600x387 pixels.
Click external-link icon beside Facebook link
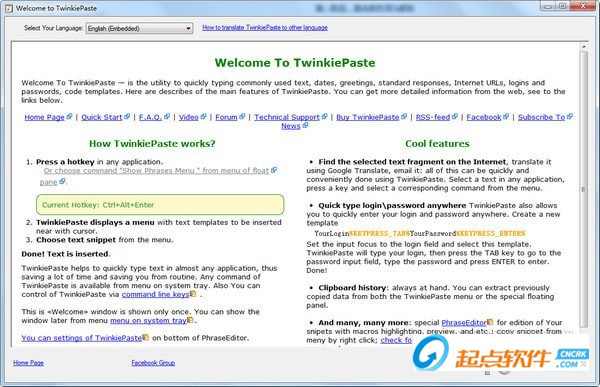click(506, 116)
